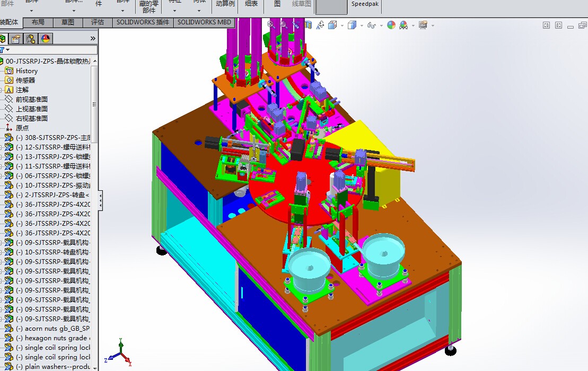Click the Hide/Show Items glasses icon
Image resolution: width=588 pixels, height=371 pixels.
(371, 25)
